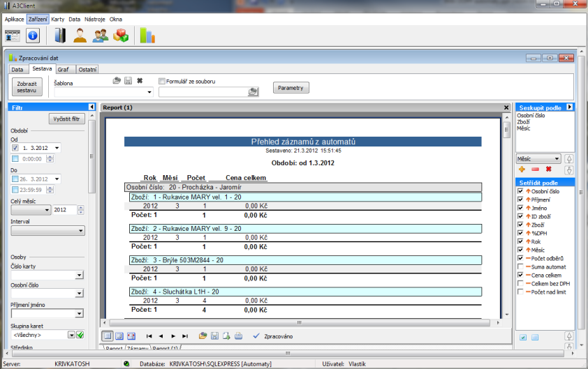Screen dimensions: 588x369
Task: Go to last report page
Action: coord(185,336)
